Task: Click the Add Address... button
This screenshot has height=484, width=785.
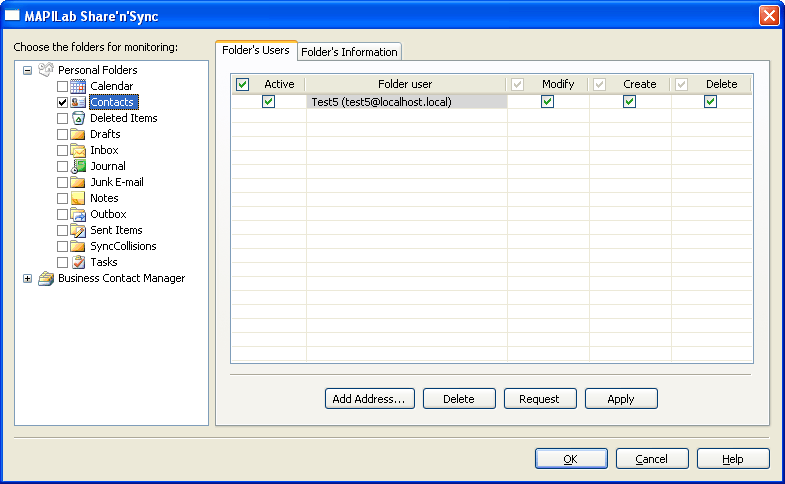Action: click(x=369, y=399)
